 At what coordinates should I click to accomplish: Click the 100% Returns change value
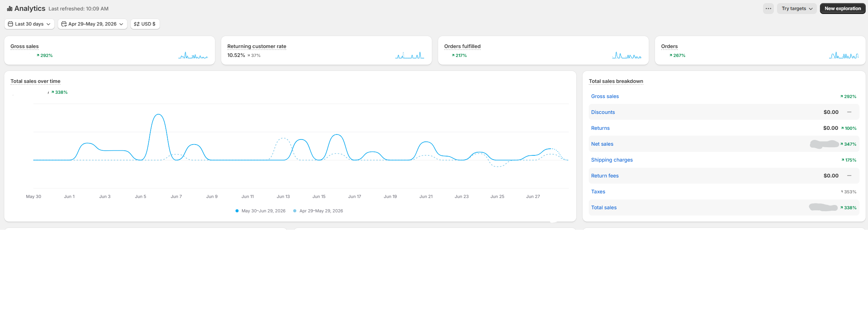tap(849, 128)
